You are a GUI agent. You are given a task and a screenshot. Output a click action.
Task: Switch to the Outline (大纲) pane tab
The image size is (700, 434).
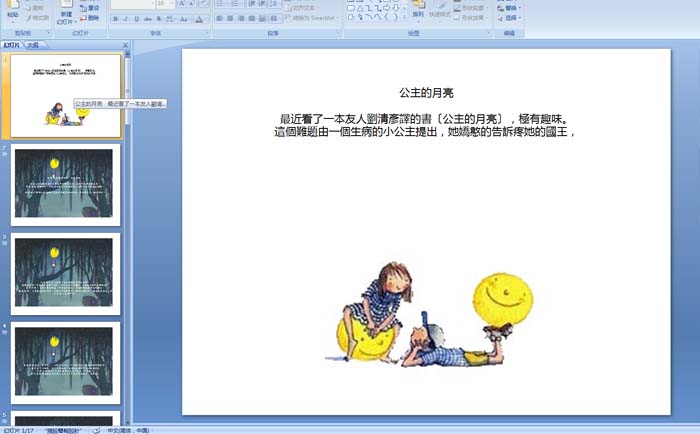33,45
